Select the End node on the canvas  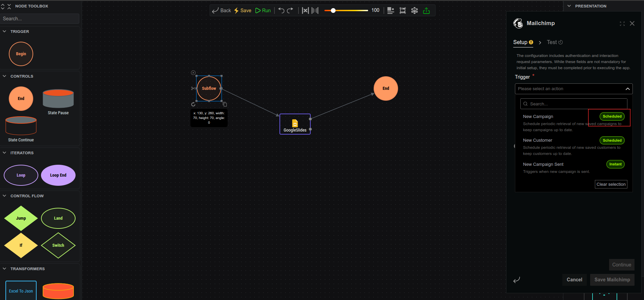386,88
